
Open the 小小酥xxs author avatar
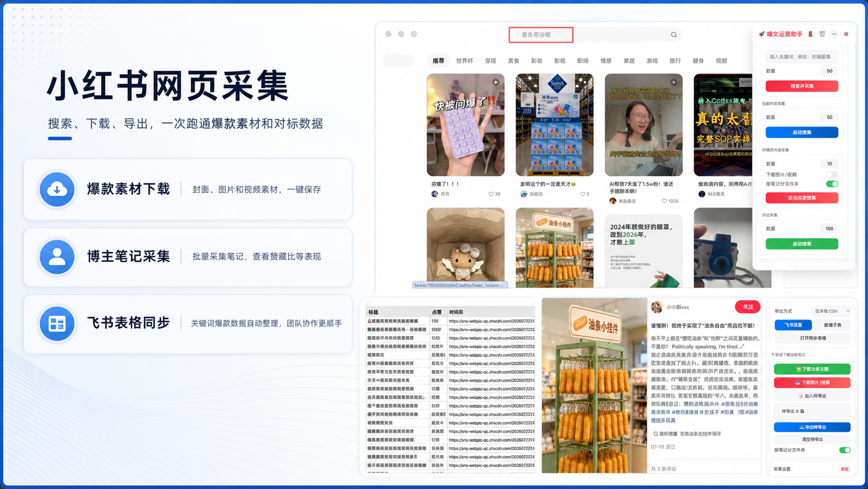click(657, 307)
